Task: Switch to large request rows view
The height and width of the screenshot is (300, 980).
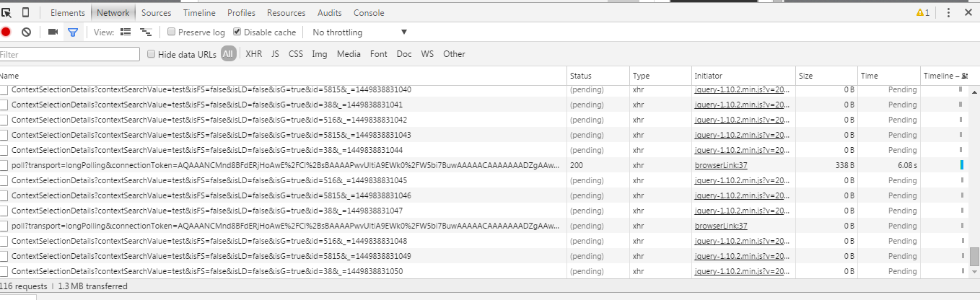Action: (x=126, y=32)
